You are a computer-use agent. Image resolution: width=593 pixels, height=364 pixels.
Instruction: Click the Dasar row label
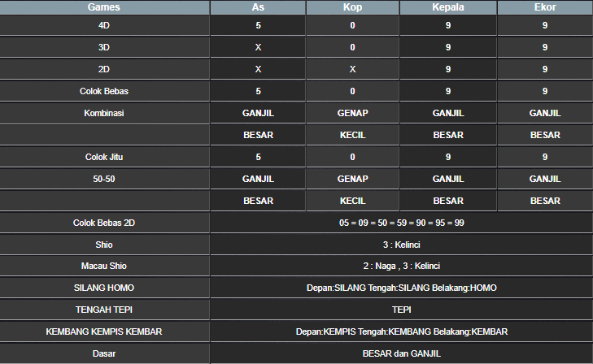[x=104, y=353]
